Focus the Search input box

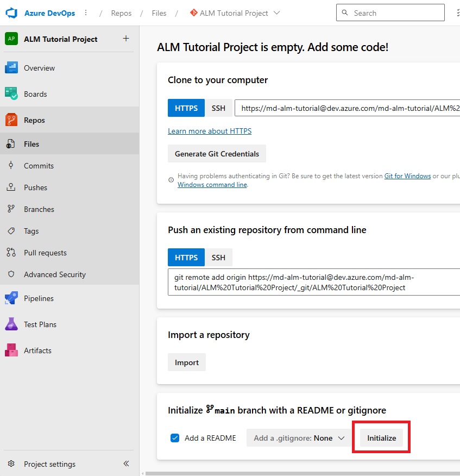click(x=390, y=12)
